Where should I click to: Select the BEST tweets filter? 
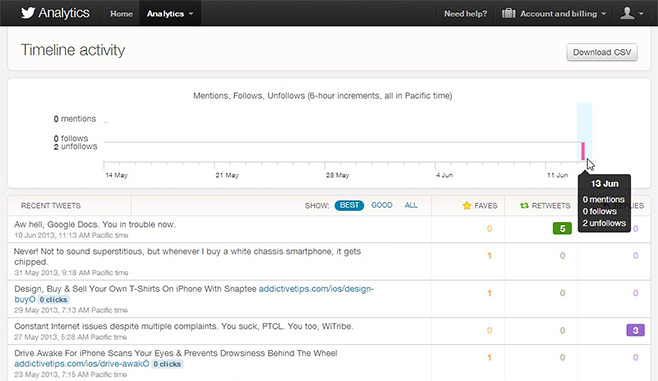pos(349,205)
